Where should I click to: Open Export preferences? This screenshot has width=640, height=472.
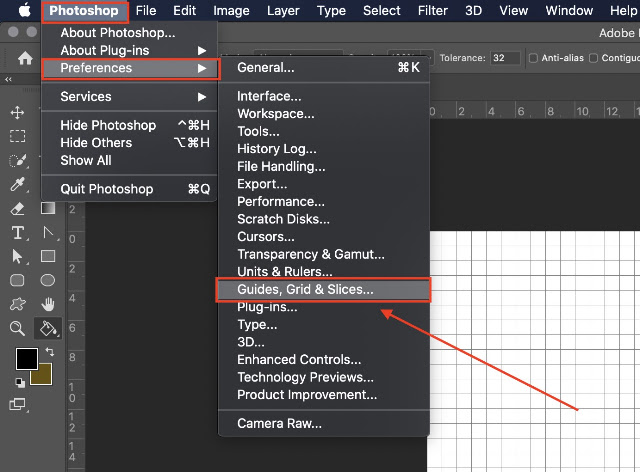[x=324, y=184]
